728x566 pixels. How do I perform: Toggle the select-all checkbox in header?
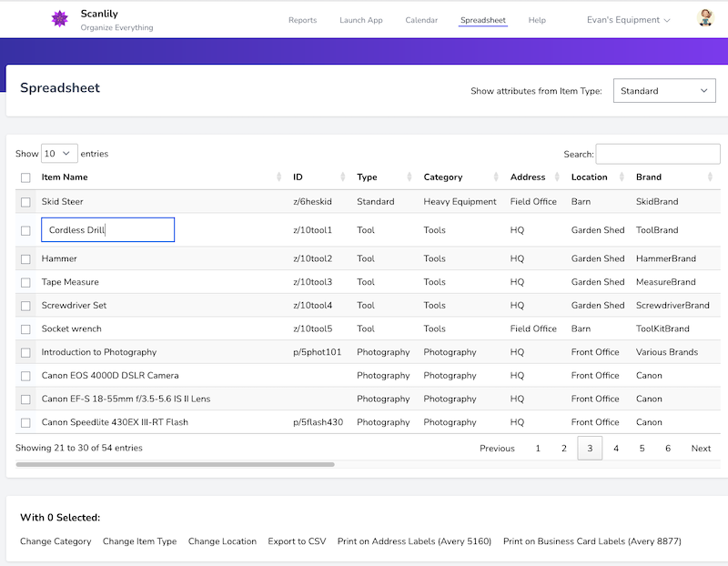[25, 178]
